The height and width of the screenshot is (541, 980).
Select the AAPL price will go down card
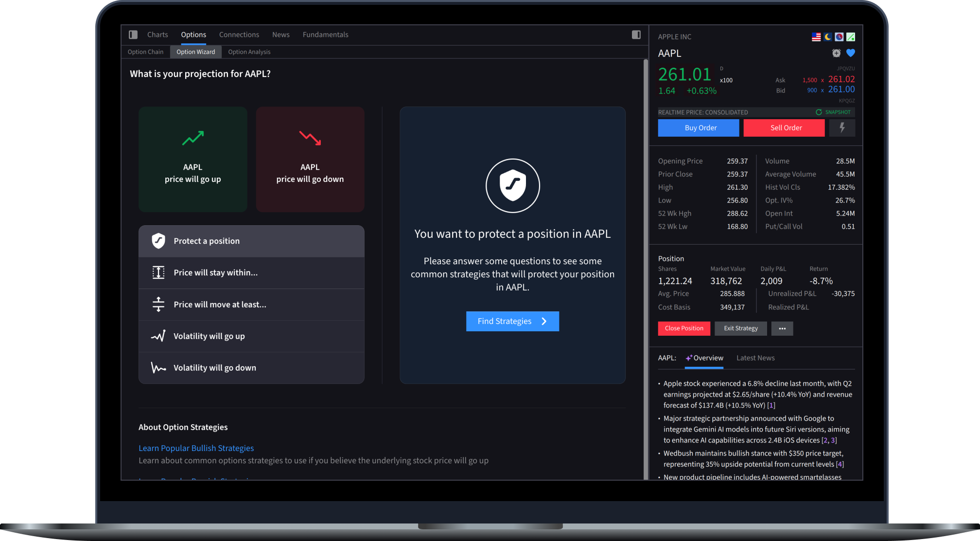coord(310,159)
